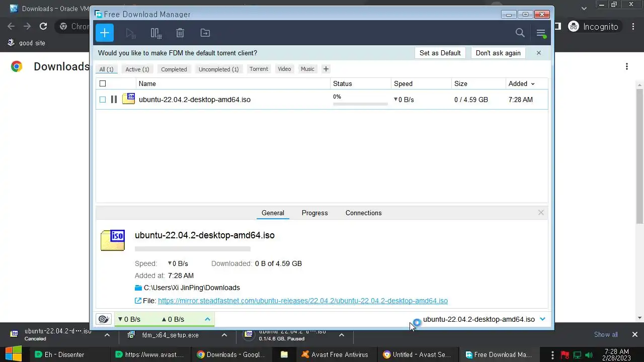Viewport: 644px width, 362px height.
Task: Click the large ISO icon in the General panel
Action: [113, 240]
